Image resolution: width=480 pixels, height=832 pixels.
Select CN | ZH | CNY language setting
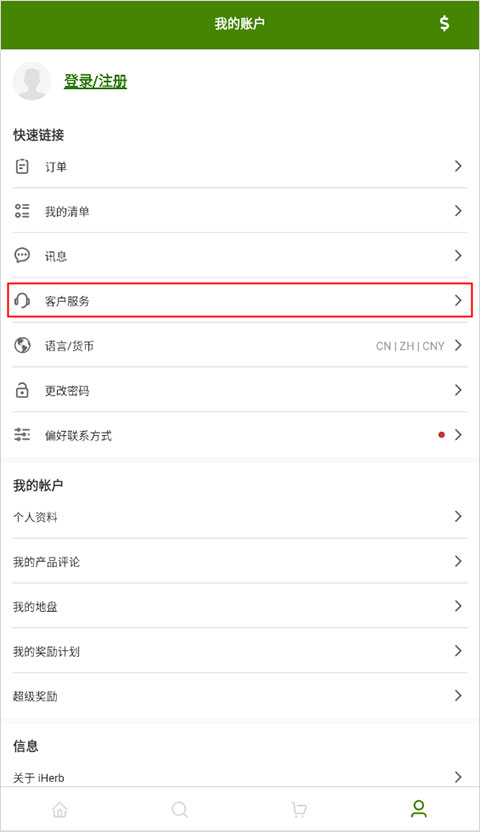[x=410, y=346]
